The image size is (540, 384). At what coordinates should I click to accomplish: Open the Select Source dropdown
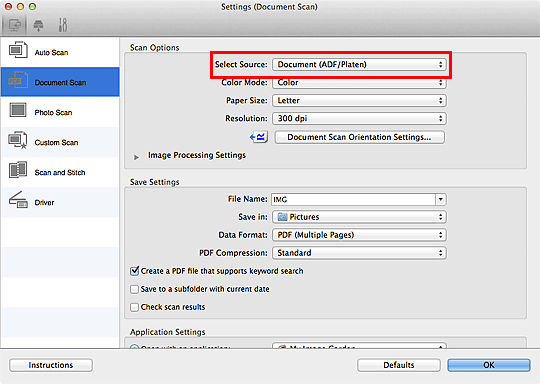coord(359,64)
